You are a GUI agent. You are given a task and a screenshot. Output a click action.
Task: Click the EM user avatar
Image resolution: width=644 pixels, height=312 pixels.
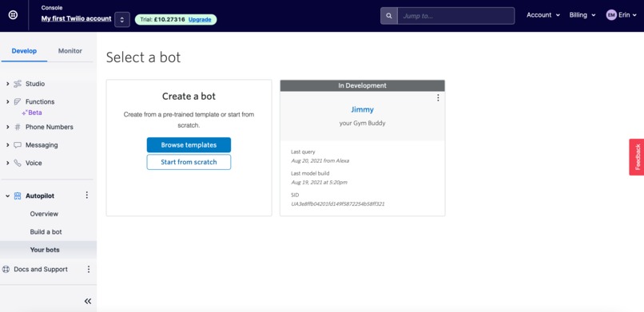point(611,15)
